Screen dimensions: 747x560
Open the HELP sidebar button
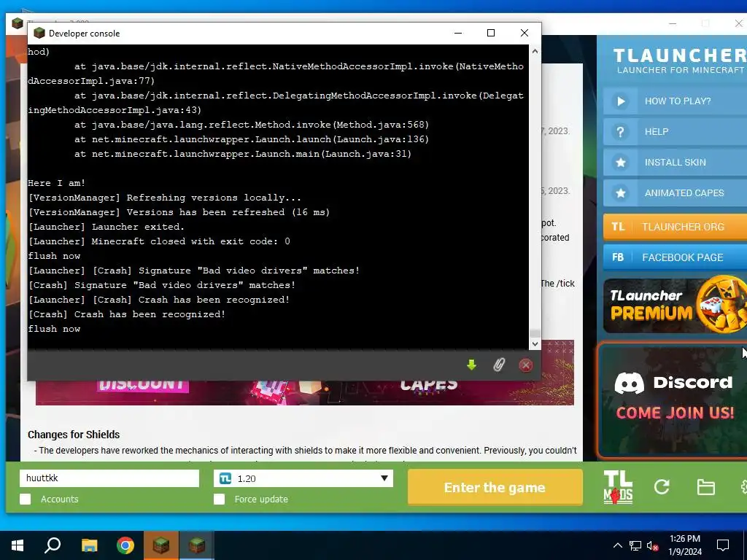coord(675,132)
